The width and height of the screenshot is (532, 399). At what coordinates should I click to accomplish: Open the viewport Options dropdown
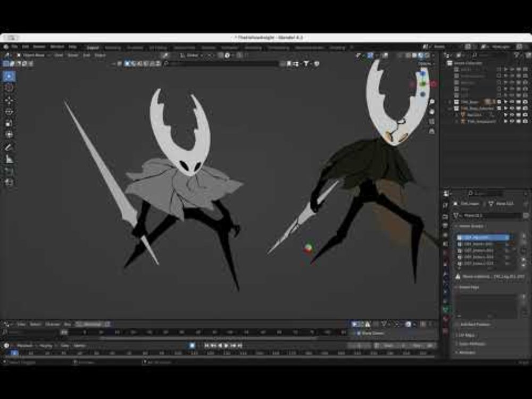[425, 64]
